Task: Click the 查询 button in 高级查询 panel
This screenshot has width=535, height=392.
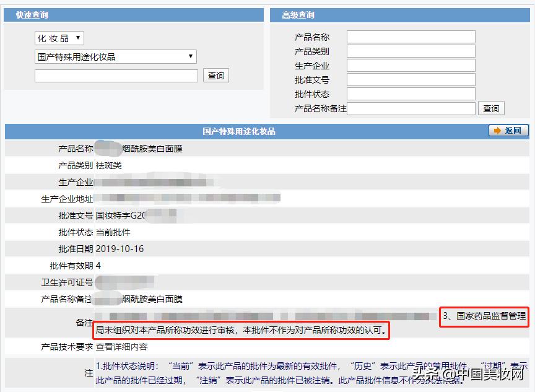Action: [x=491, y=108]
